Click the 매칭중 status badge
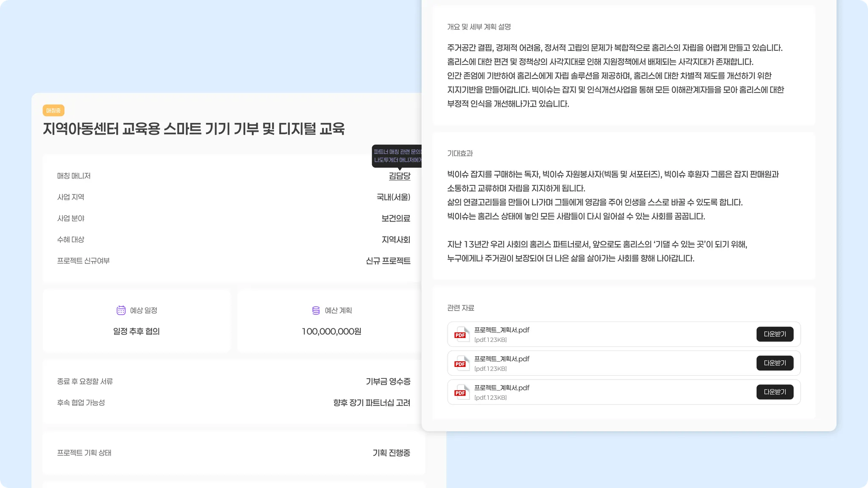This screenshot has width=868, height=488. click(x=53, y=111)
